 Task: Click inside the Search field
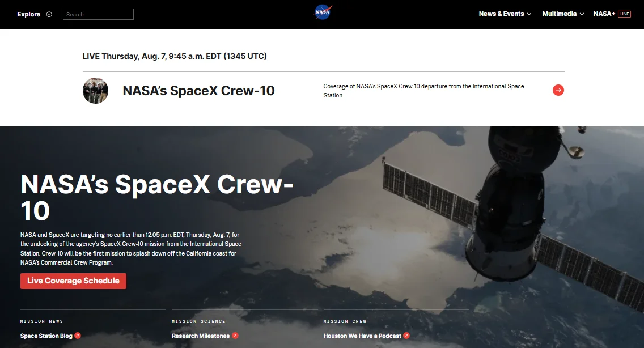(x=98, y=14)
